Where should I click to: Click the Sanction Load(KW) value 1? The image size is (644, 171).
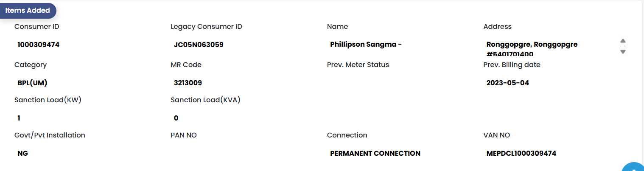[x=19, y=118]
